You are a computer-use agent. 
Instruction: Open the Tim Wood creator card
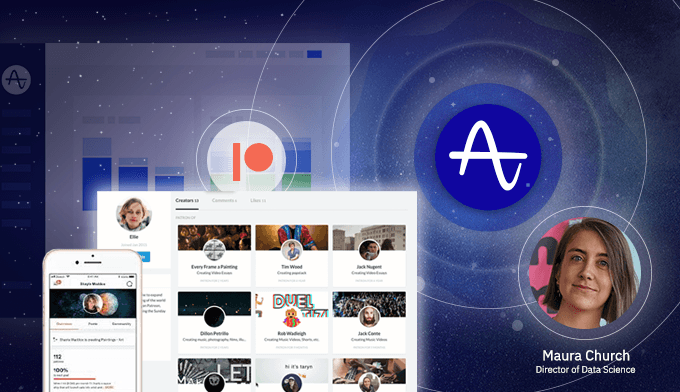pos(291,255)
